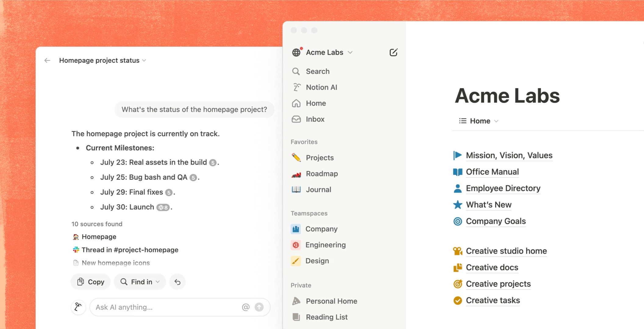Open the Mission, Vision, Values page link
644x329 pixels.
509,155
